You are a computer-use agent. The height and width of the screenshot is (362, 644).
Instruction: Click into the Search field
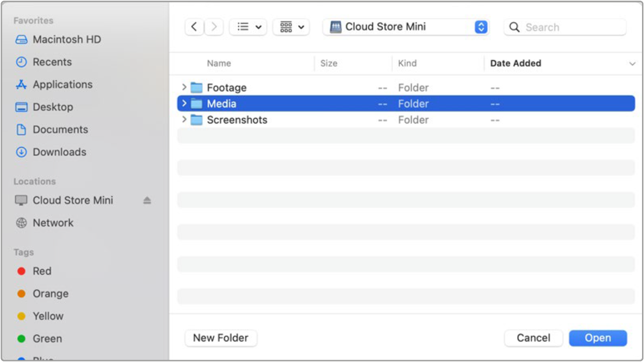tap(565, 27)
